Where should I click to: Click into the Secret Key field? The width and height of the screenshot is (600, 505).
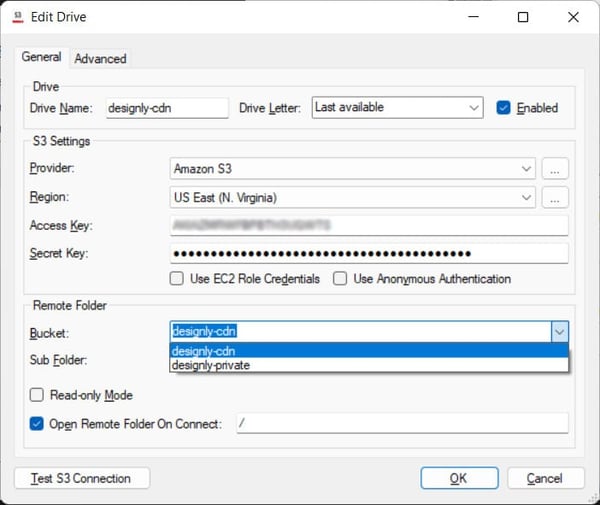pyautogui.click(x=369, y=253)
